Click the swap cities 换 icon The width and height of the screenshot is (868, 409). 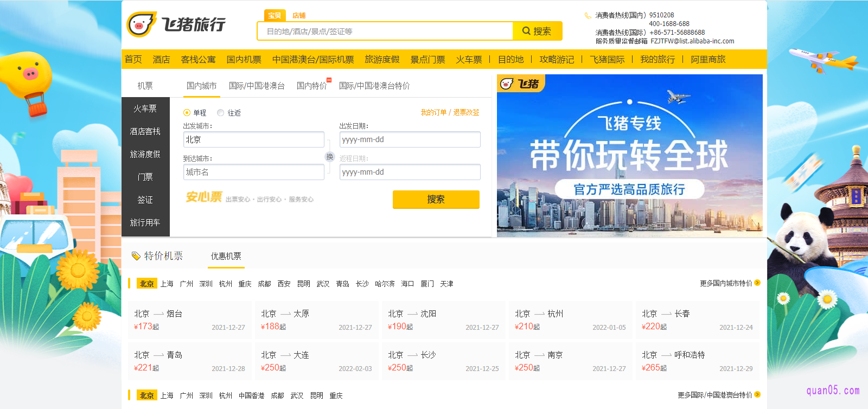330,157
